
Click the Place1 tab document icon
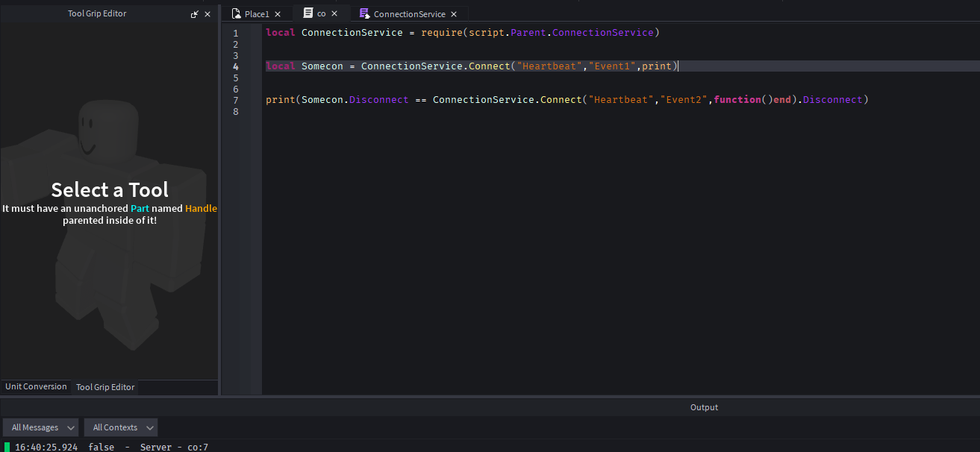coord(236,14)
